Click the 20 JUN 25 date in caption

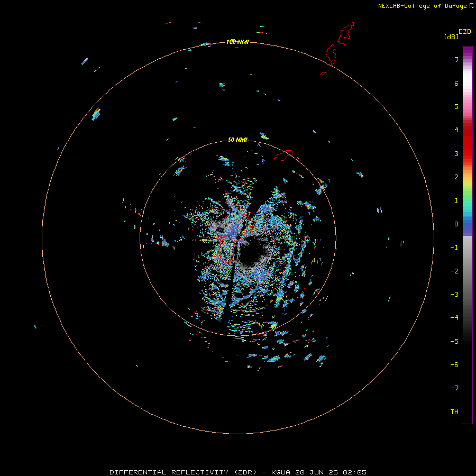click(317, 472)
